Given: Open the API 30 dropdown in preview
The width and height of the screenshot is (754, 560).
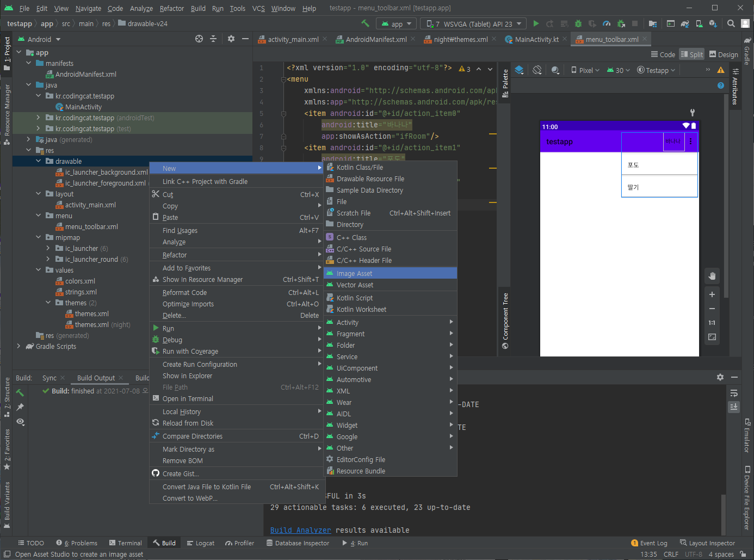Looking at the screenshot, I should pyautogui.click(x=619, y=70).
